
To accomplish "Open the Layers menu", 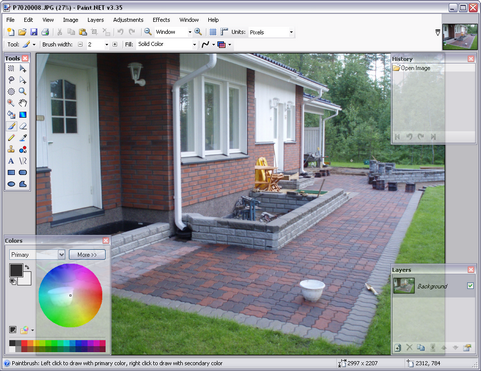I will coord(96,20).
